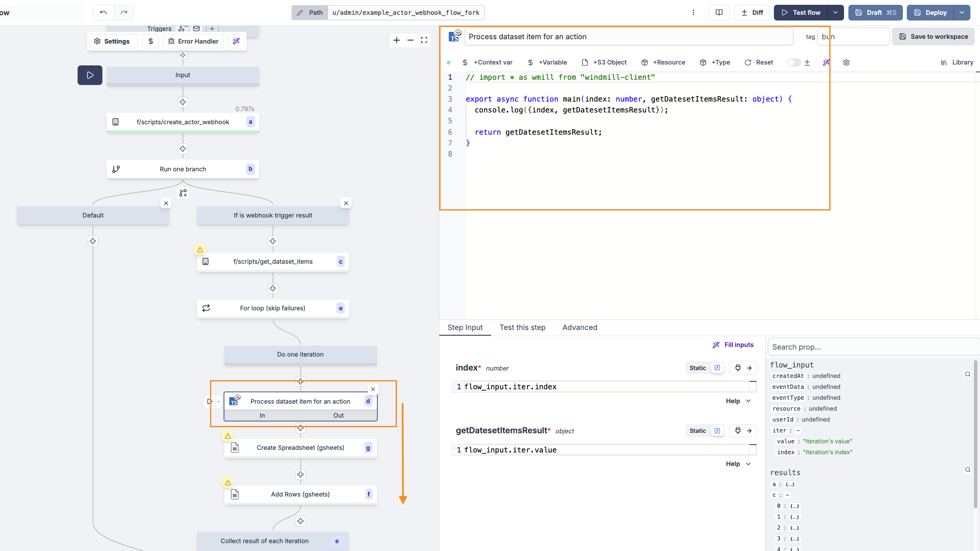The image size is (980, 551).
Task: Open the code editor settings gear
Action: coord(846,62)
